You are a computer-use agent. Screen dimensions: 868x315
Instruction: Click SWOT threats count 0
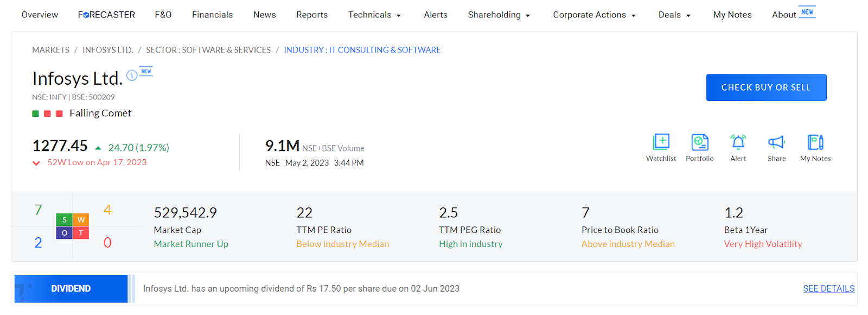click(107, 243)
